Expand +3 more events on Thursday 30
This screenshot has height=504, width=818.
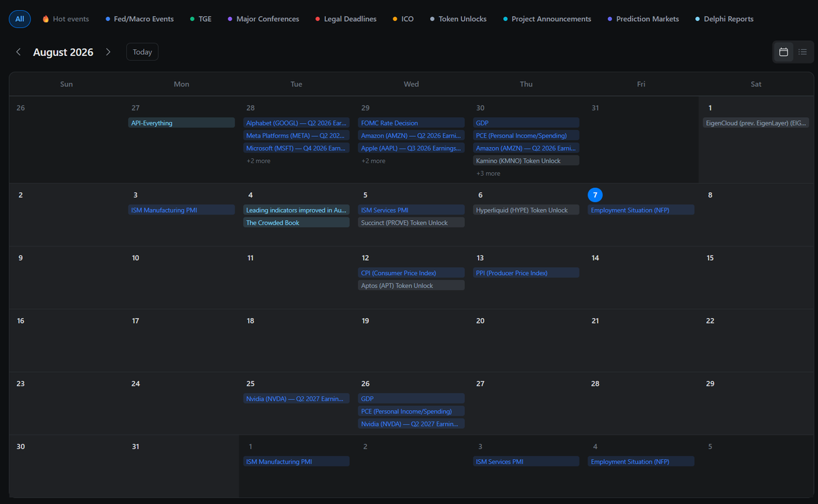coord(488,174)
